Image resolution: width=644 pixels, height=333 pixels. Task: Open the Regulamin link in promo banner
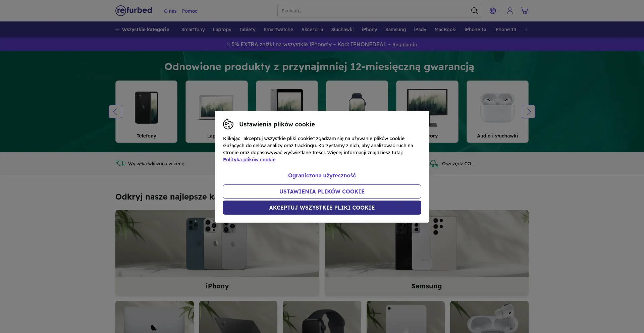tap(405, 45)
